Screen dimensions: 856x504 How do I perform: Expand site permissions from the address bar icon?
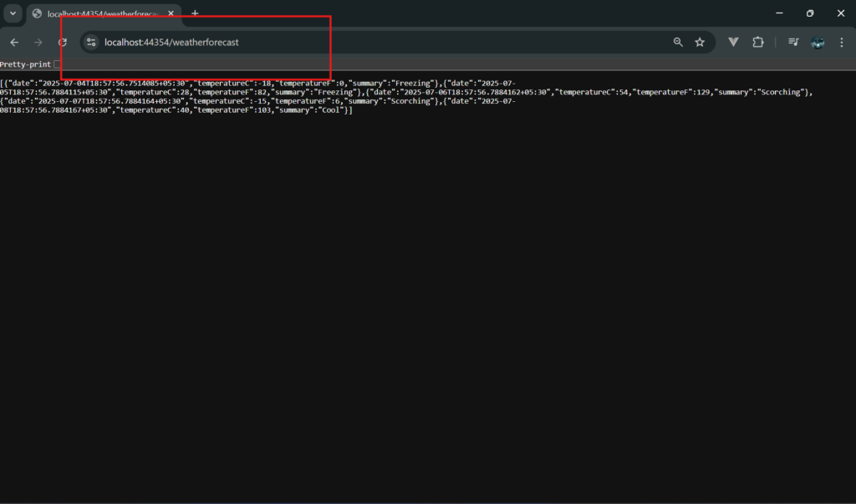click(x=90, y=42)
